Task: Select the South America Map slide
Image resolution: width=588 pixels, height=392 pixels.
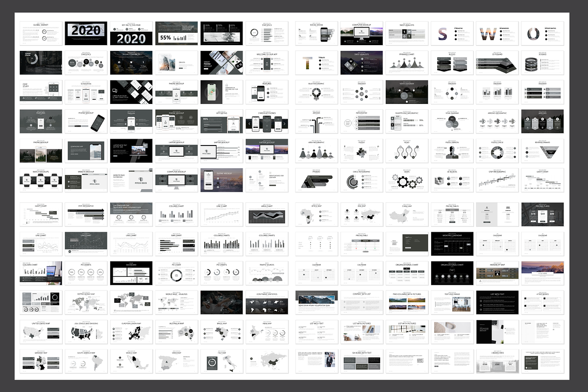Action: tap(86, 361)
